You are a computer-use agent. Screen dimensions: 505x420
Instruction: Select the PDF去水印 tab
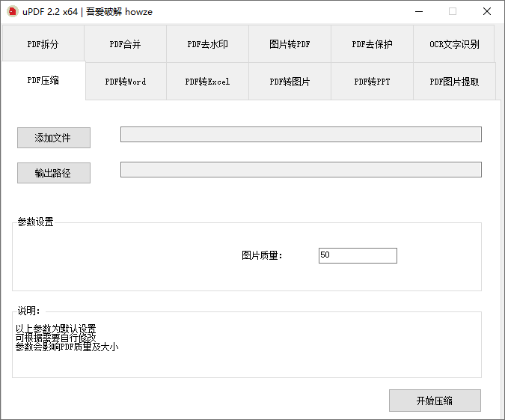(207, 44)
